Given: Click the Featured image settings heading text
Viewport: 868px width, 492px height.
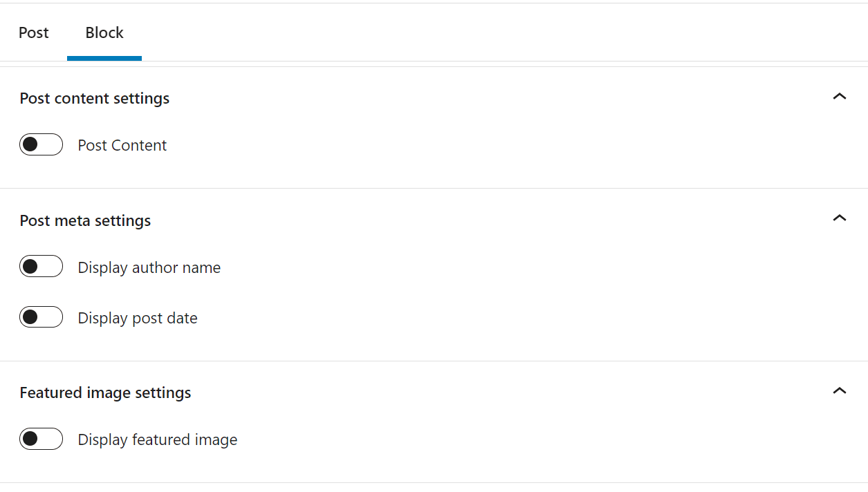Looking at the screenshot, I should click(105, 392).
